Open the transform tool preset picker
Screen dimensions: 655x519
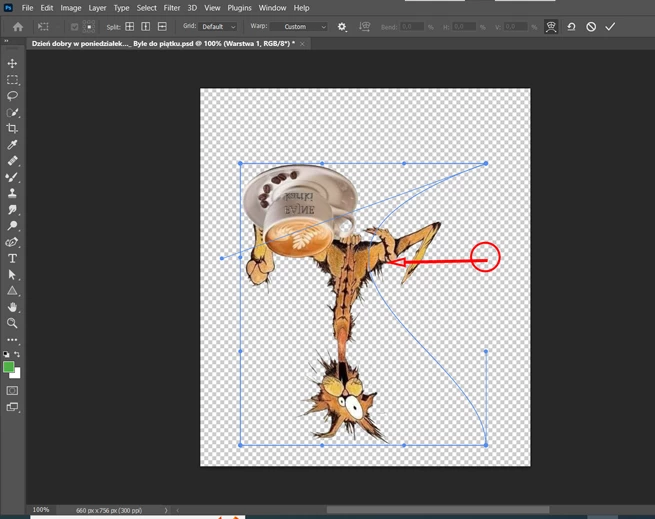click(45, 27)
